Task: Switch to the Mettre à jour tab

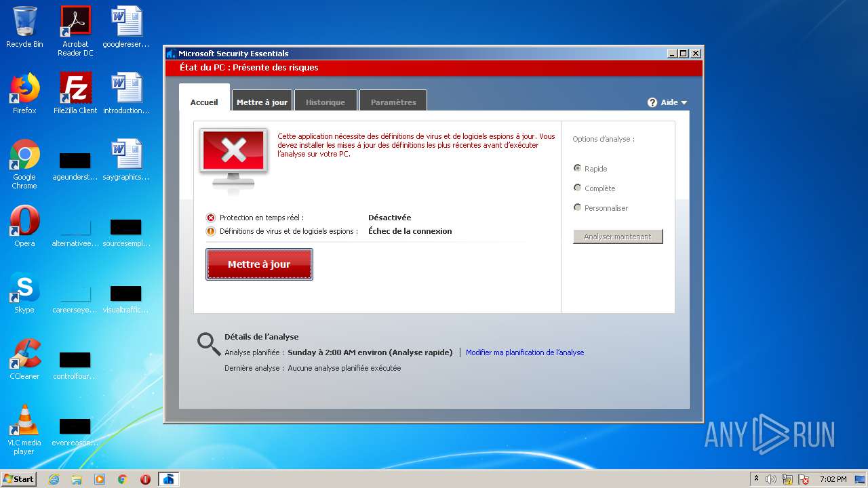Action: [x=262, y=100]
